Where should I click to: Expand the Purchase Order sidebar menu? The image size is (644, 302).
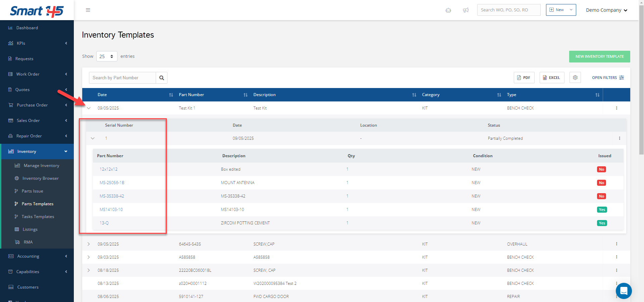coord(37,105)
